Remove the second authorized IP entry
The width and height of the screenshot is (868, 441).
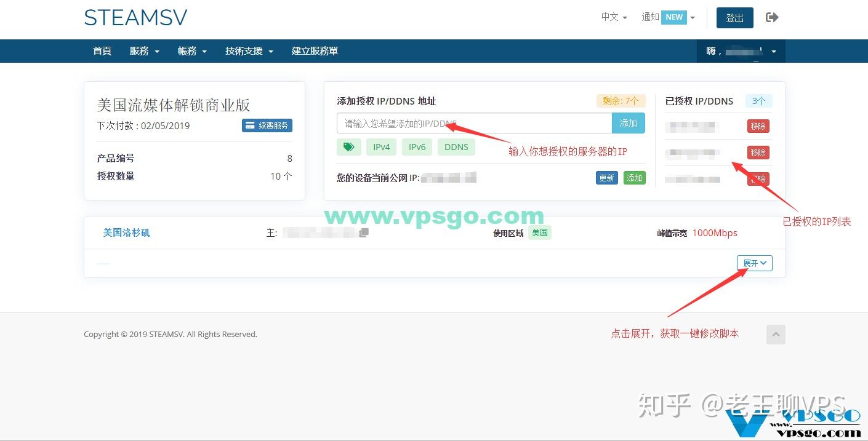coord(758,153)
